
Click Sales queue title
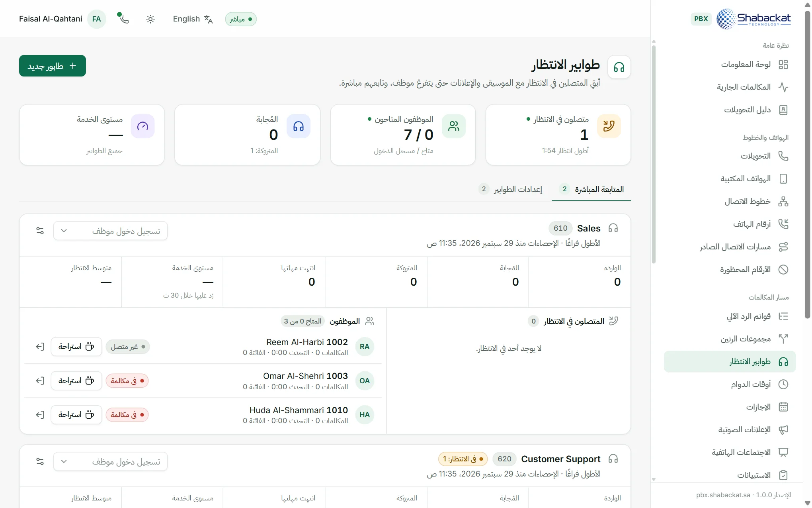[x=589, y=228]
